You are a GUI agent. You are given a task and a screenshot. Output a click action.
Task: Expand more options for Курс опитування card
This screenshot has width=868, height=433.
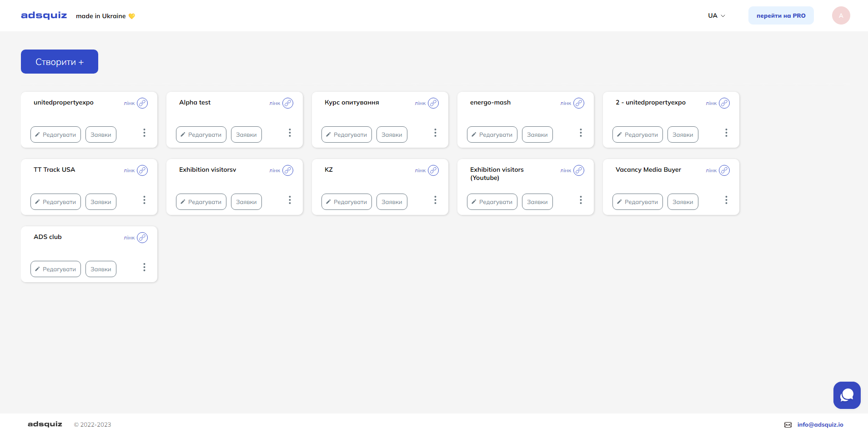pyautogui.click(x=435, y=133)
